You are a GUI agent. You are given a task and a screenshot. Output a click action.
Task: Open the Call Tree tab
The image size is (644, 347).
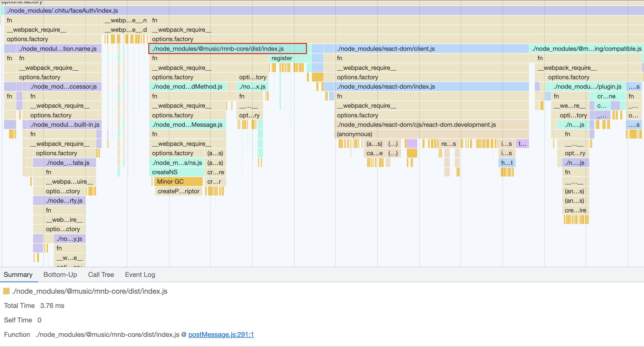[101, 275]
